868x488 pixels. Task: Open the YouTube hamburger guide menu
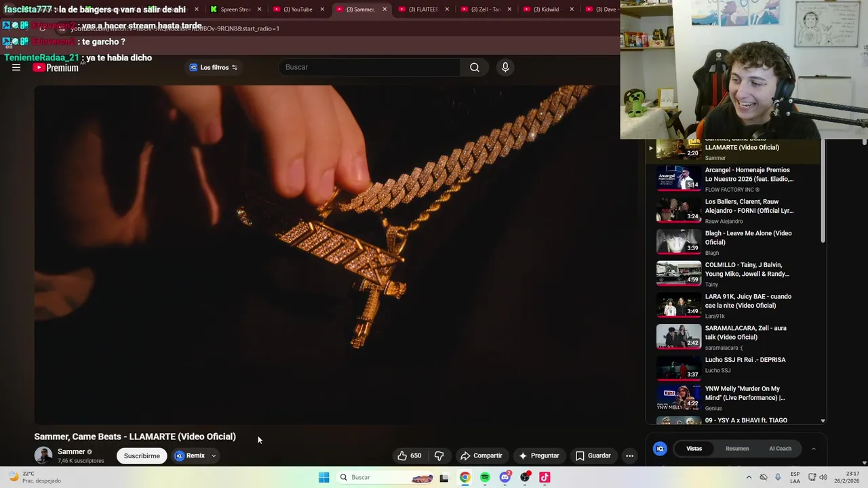[x=16, y=67]
